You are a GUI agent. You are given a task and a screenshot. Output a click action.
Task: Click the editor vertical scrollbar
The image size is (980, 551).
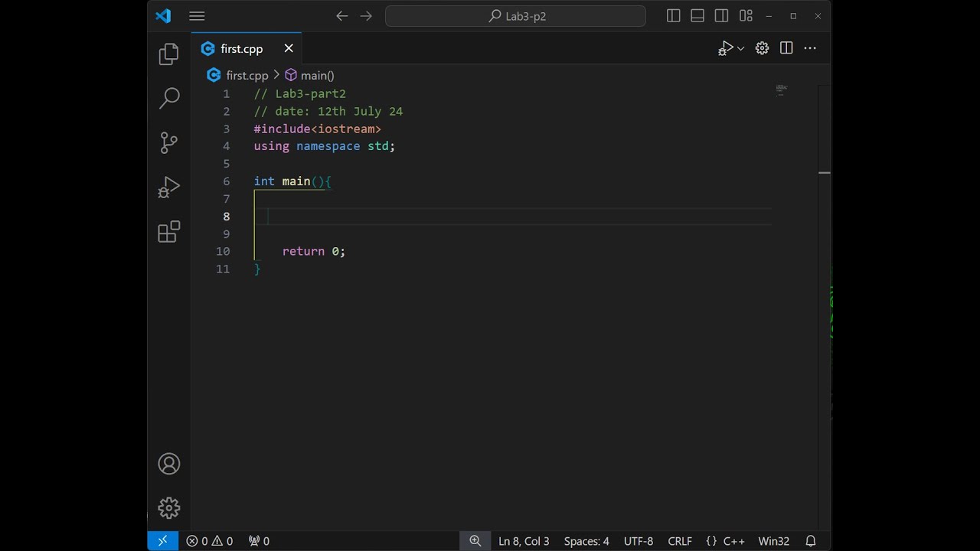pyautogui.click(x=824, y=306)
